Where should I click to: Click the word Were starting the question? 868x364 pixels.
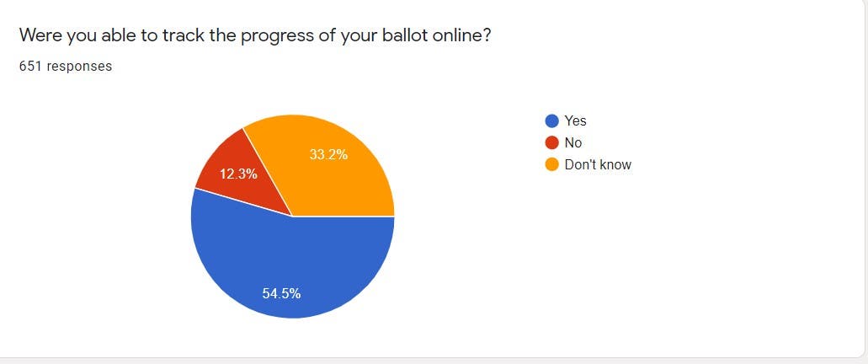pyautogui.click(x=39, y=35)
